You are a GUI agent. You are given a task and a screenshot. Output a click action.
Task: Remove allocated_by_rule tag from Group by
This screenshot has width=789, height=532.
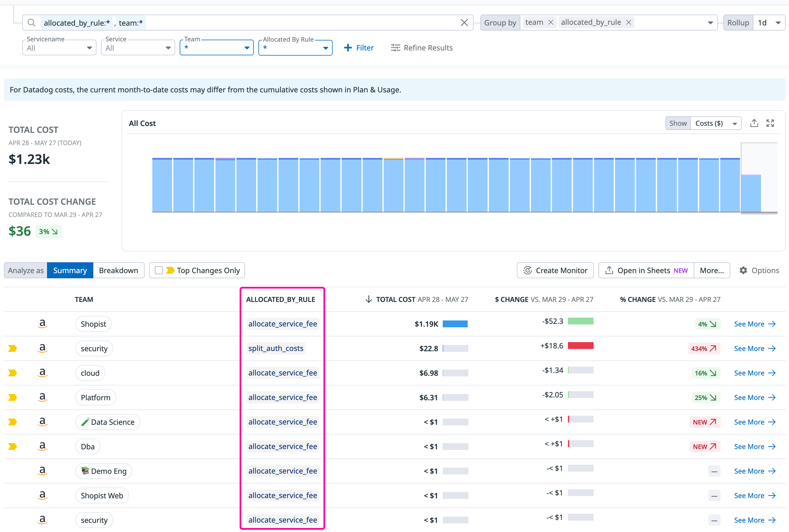(628, 23)
